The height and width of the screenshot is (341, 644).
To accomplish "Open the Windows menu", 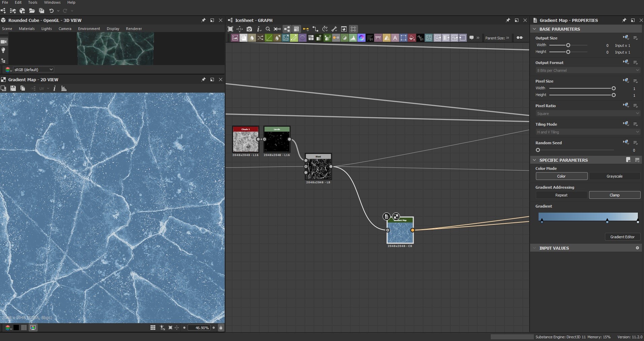I will (x=52, y=2).
